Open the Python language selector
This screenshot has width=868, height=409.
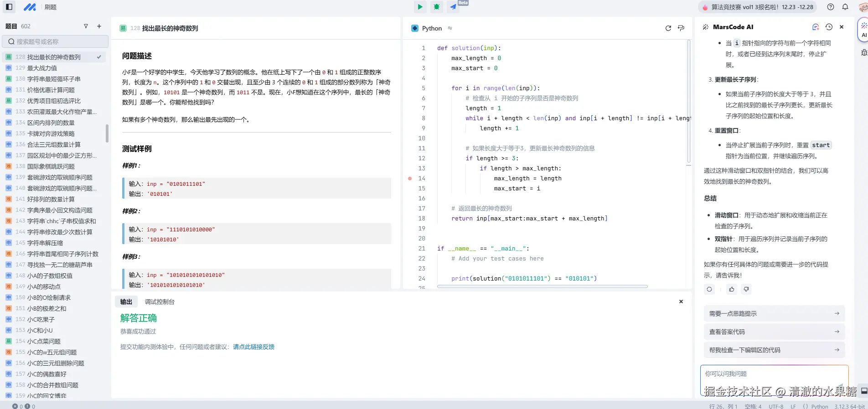432,28
